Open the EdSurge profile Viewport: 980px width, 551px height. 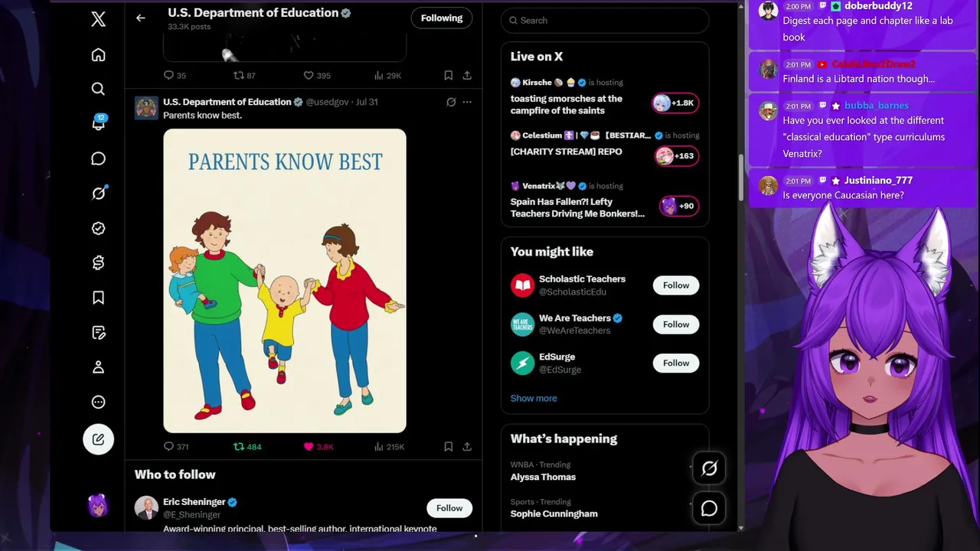(x=557, y=357)
